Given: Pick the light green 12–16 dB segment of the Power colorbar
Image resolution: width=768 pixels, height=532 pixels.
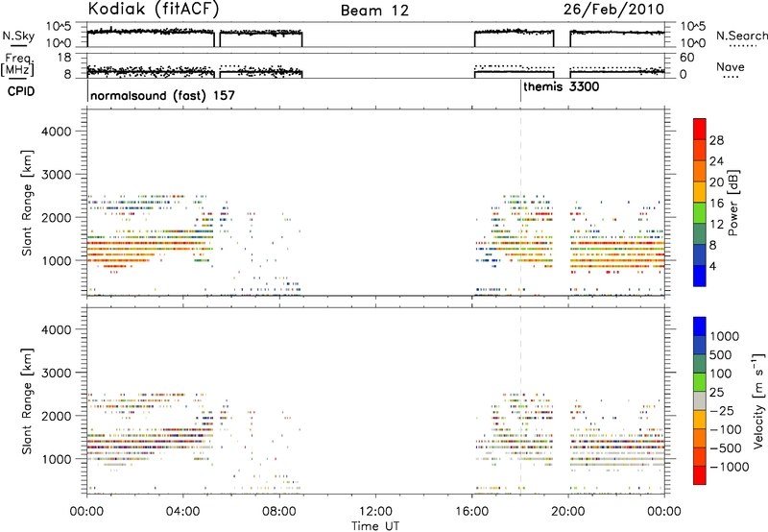Looking at the screenshot, I should (x=700, y=213).
